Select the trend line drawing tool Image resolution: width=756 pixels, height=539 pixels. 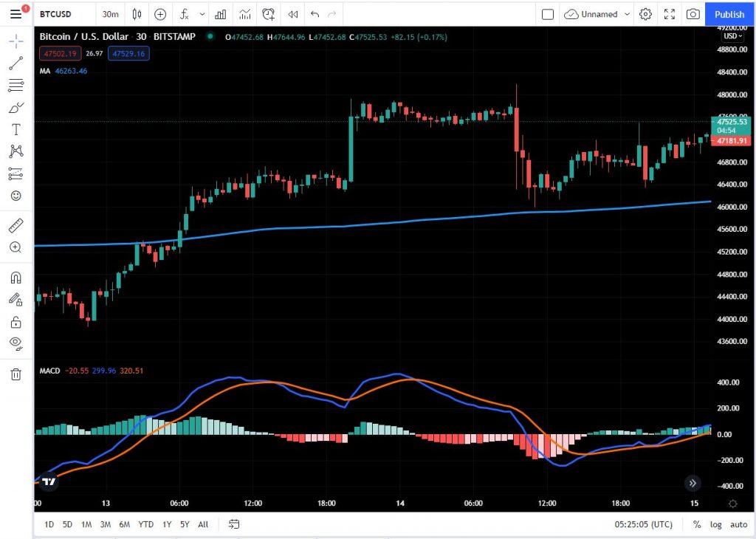pos(16,63)
